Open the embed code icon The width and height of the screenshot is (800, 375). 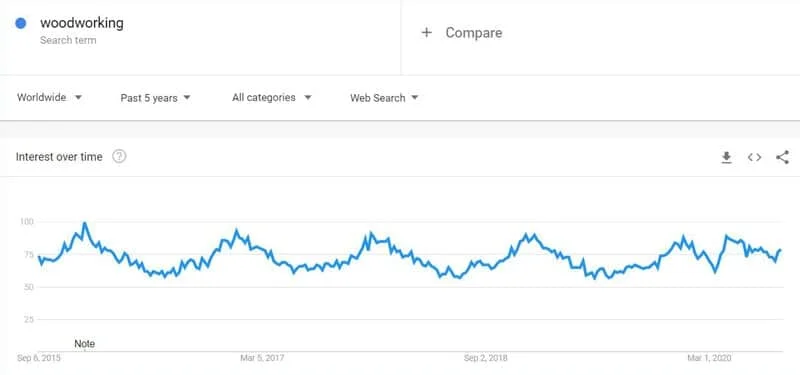(754, 158)
